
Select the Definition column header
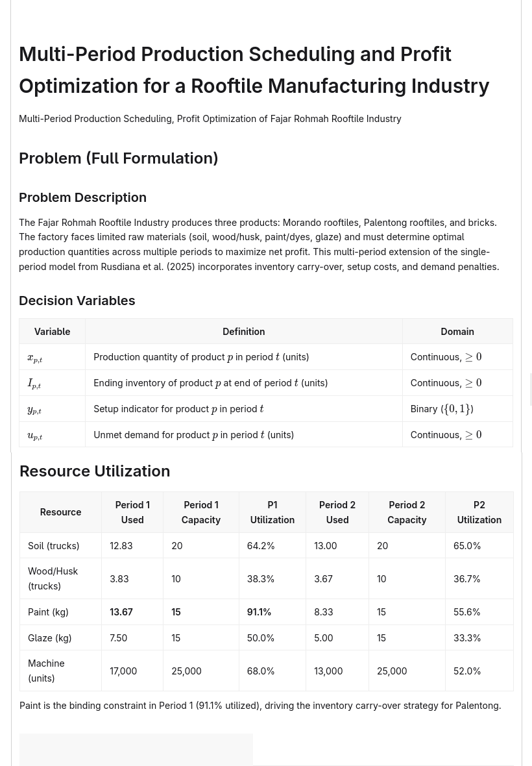click(x=243, y=331)
